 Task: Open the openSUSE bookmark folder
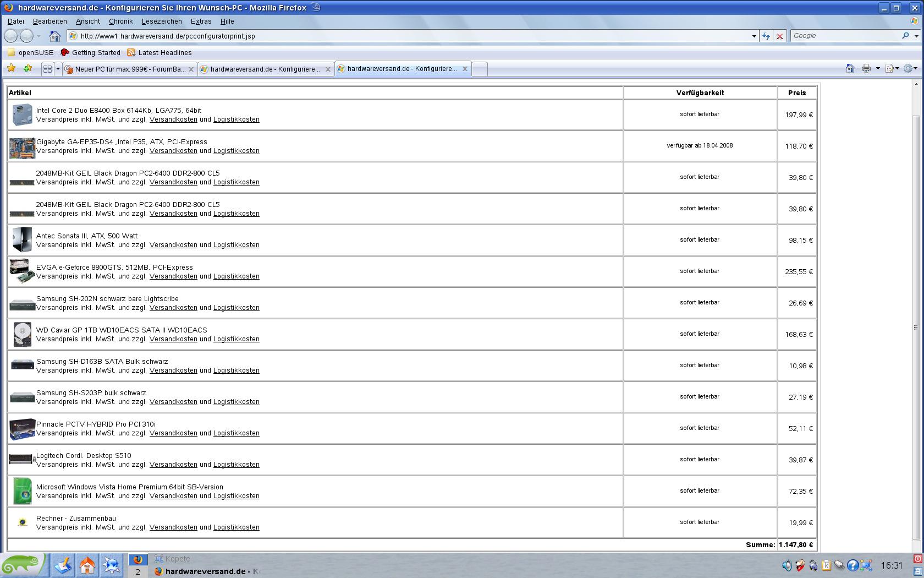pos(31,53)
